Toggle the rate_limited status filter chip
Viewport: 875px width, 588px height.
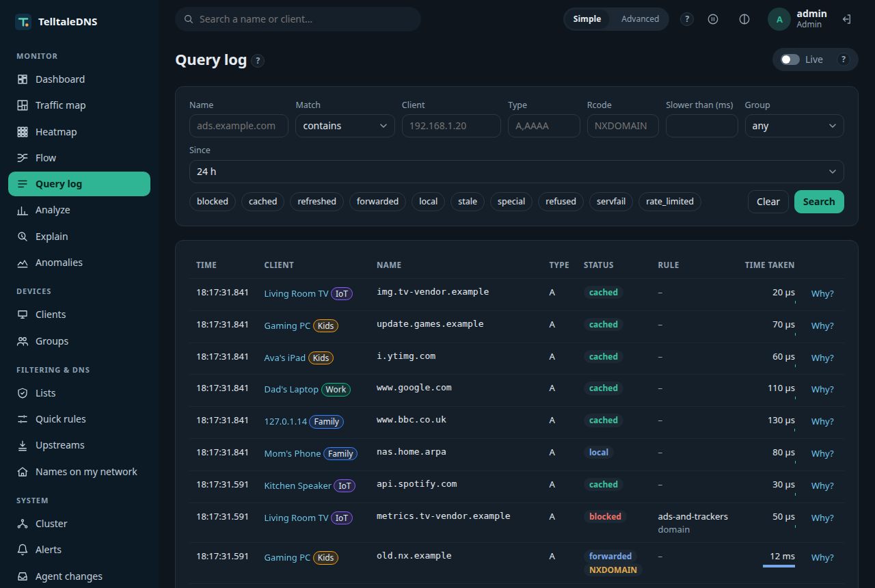pos(670,202)
